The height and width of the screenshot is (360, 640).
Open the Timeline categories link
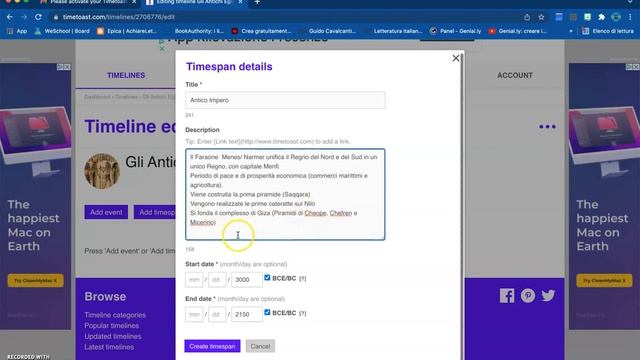point(115,315)
